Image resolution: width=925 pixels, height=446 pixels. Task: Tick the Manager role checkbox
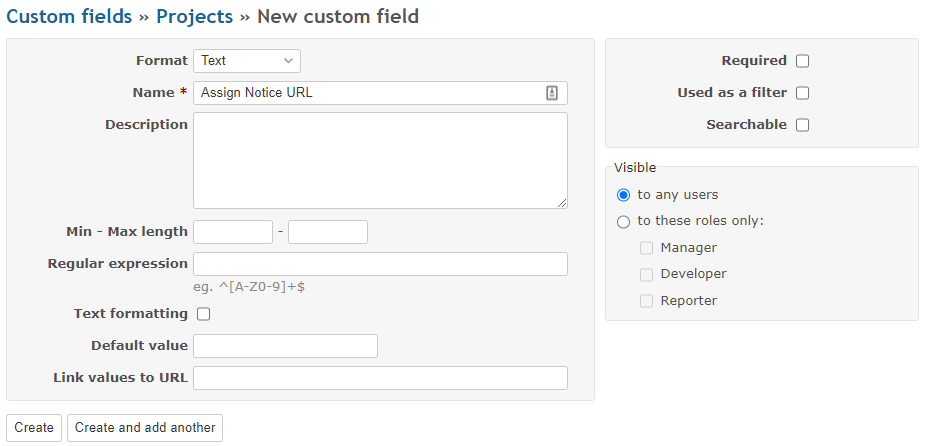(x=647, y=248)
